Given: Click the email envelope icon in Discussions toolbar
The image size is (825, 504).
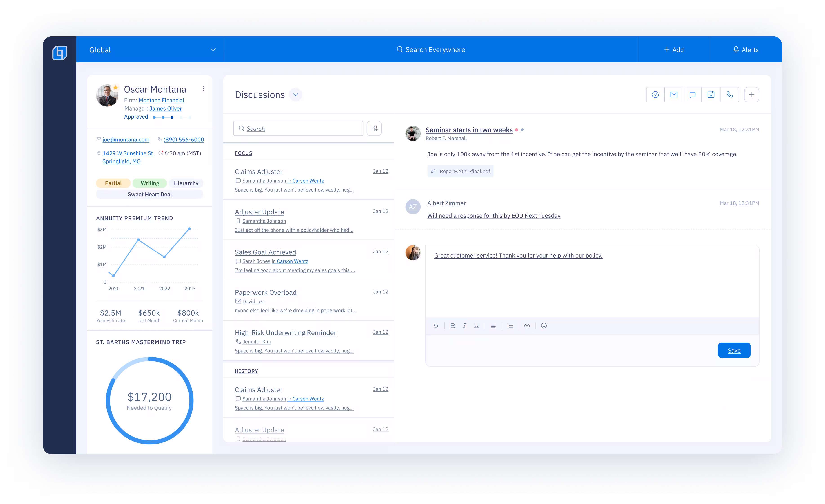Looking at the screenshot, I should pyautogui.click(x=674, y=95).
